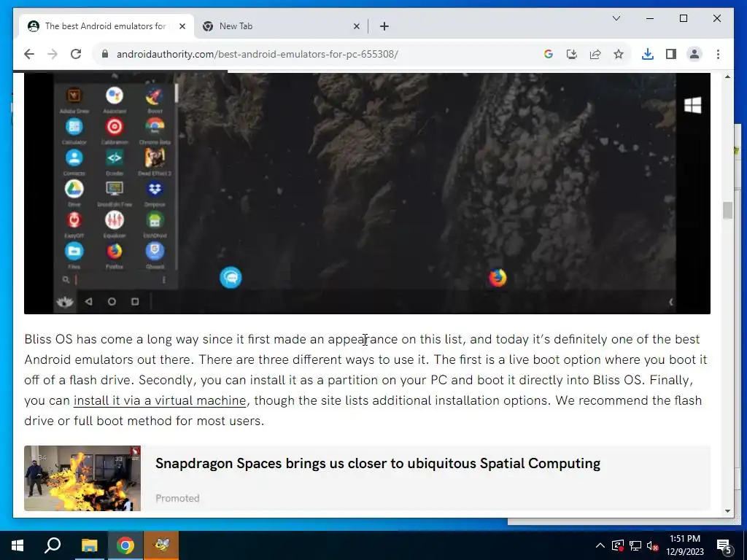Click the address bar URL

258,54
